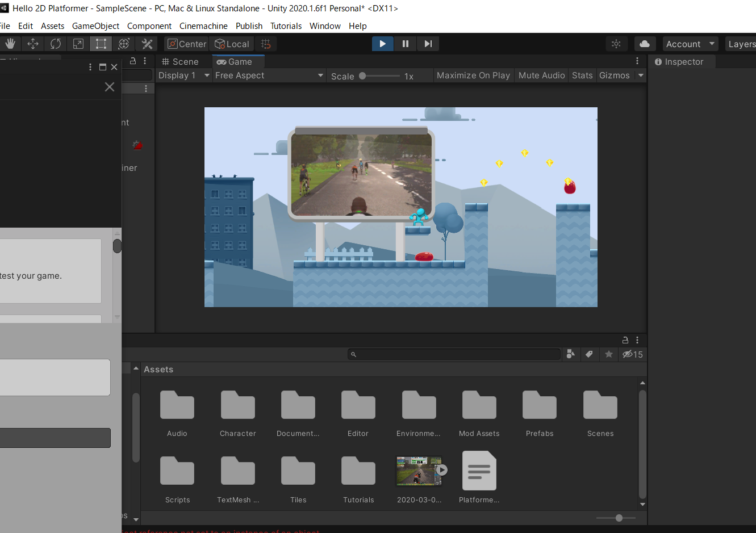Select the Move tool
The height and width of the screenshot is (533, 756).
pyautogui.click(x=32, y=44)
